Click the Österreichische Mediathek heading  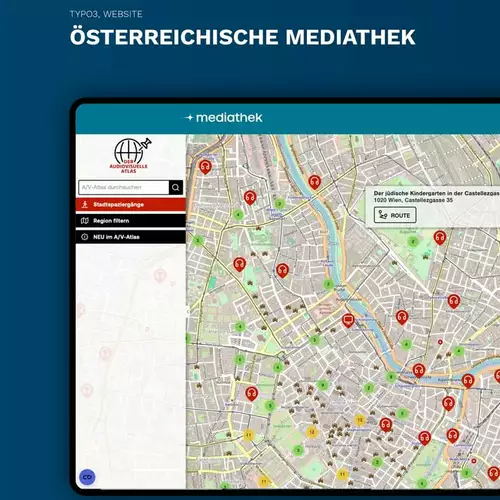tap(242, 37)
